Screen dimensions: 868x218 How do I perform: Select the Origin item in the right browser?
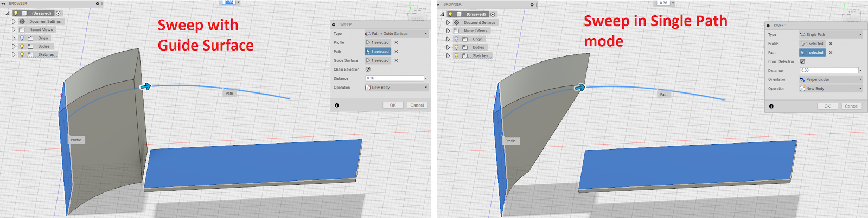click(477, 39)
